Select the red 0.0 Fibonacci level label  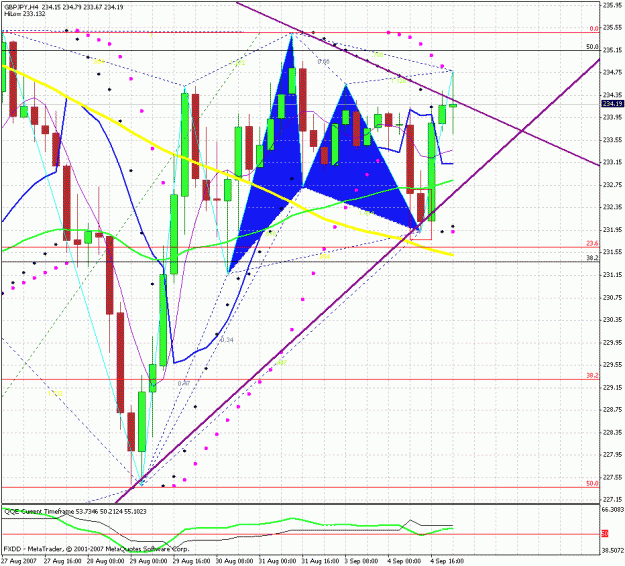(x=594, y=29)
